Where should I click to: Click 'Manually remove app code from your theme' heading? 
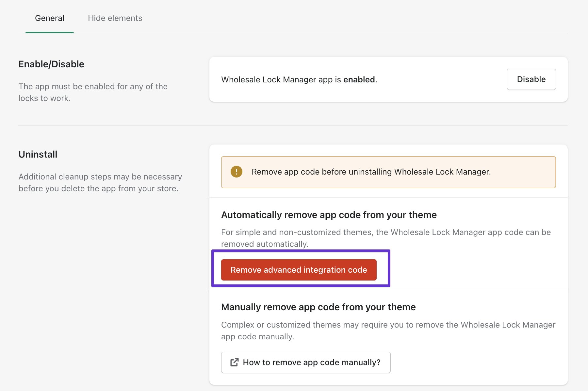pyautogui.click(x=318, y=307)
